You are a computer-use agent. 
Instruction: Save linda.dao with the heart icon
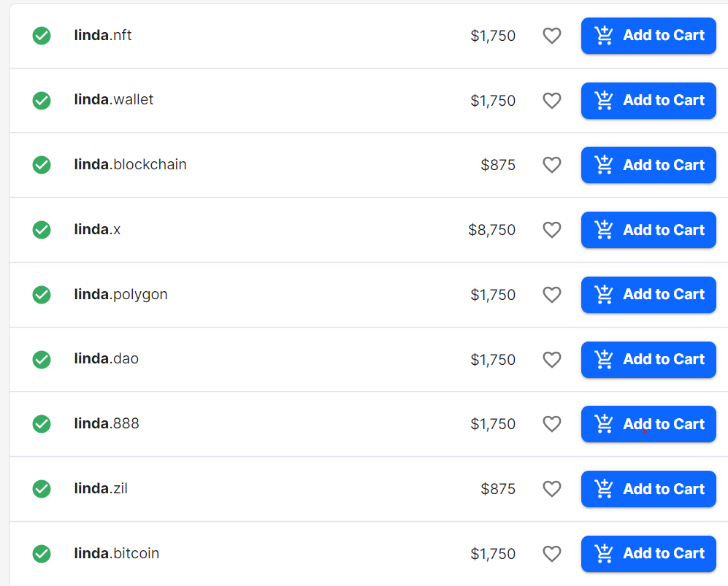(x=552, y=360)
